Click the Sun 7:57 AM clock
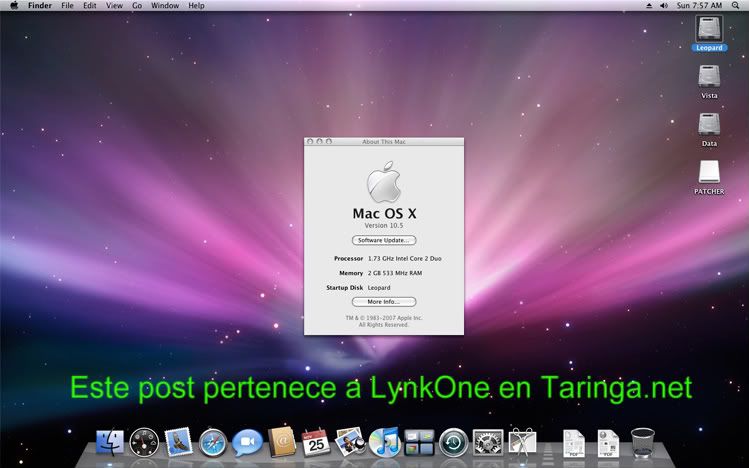The image size is (749, 468). [699, 6]
